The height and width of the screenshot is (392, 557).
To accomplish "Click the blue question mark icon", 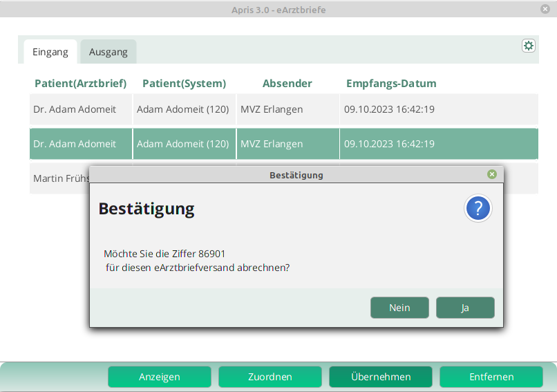I will (478, 208).
